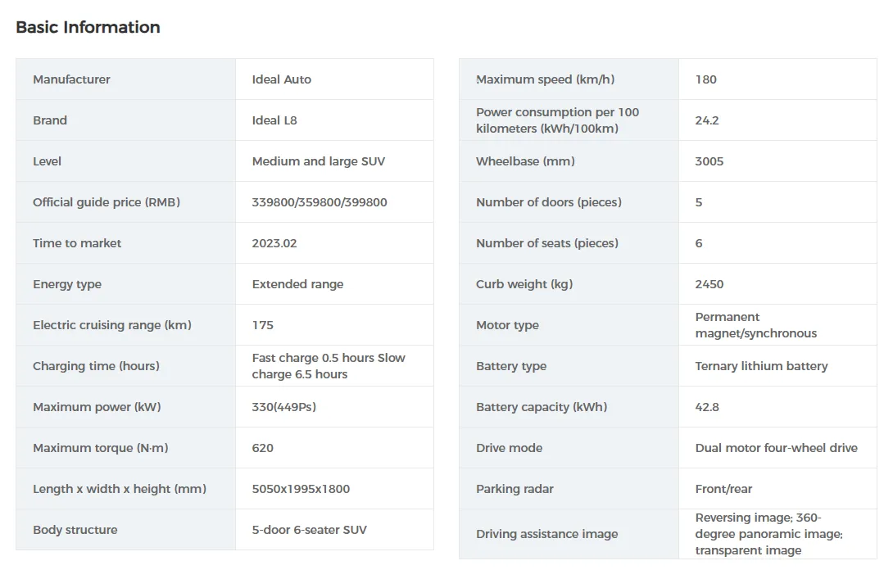Click wheelbase value 3005
This screenshot has height=588, width=893.
point(709,161)
